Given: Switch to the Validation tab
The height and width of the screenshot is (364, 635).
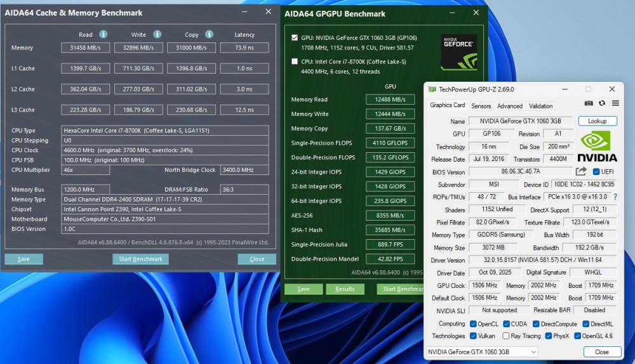Looking at the screenshot, I should click(x=540, y=106).
